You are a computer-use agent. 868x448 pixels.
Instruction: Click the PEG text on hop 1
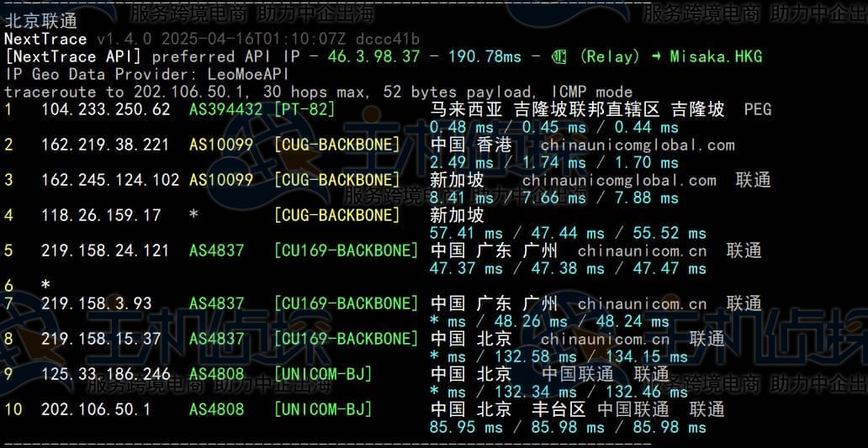tap(757, 109)
